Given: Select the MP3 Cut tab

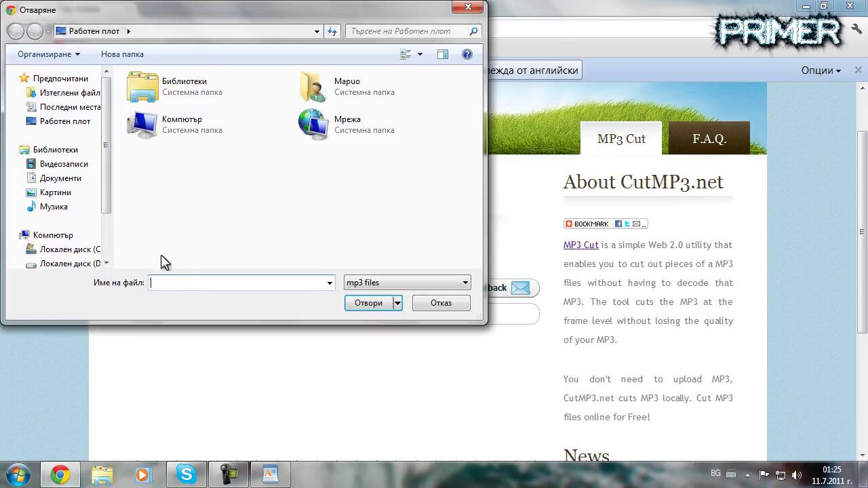Looking at the screenshot, I should tap(620, 139).
